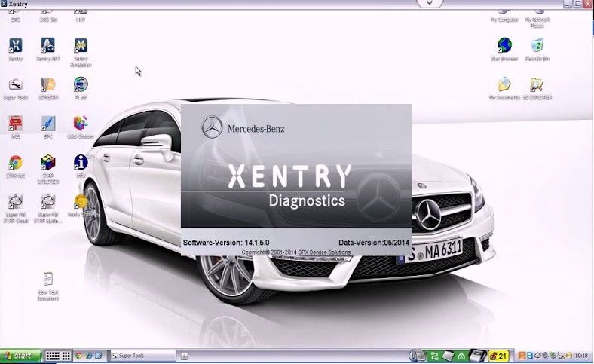Screen dimensions: 594x364
Task: Open the DAS Sim desktop shortcut
Action: point(48,16)
